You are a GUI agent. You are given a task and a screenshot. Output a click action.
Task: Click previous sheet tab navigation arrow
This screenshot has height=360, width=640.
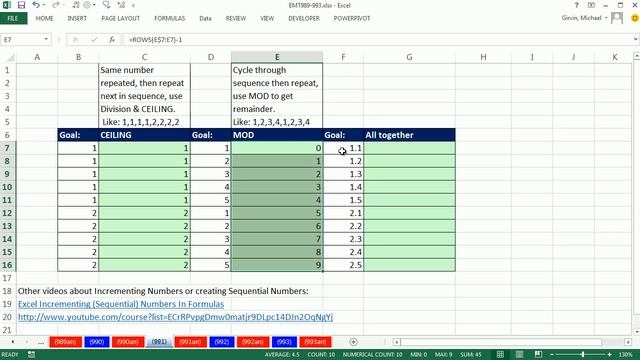(x=13, y=342)
